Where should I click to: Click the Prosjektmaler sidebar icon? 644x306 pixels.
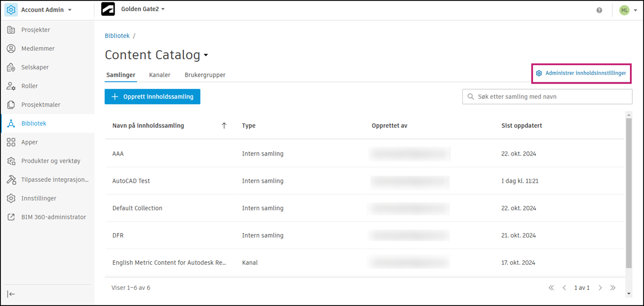pyautogui.click(x=11, y=105)
